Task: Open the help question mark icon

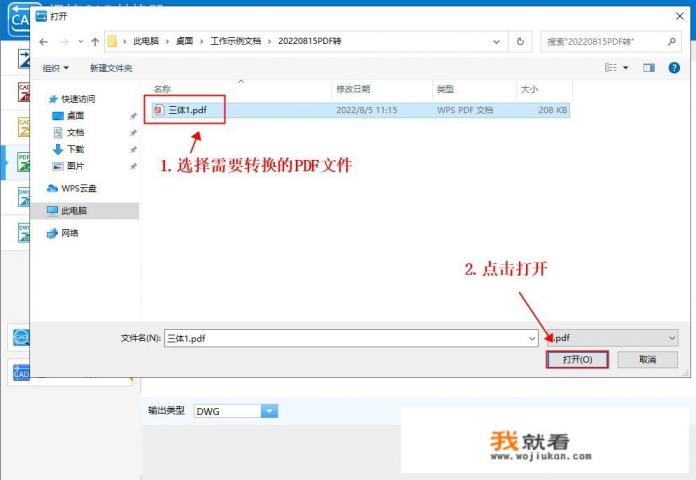Action: (x=674, y=67)
